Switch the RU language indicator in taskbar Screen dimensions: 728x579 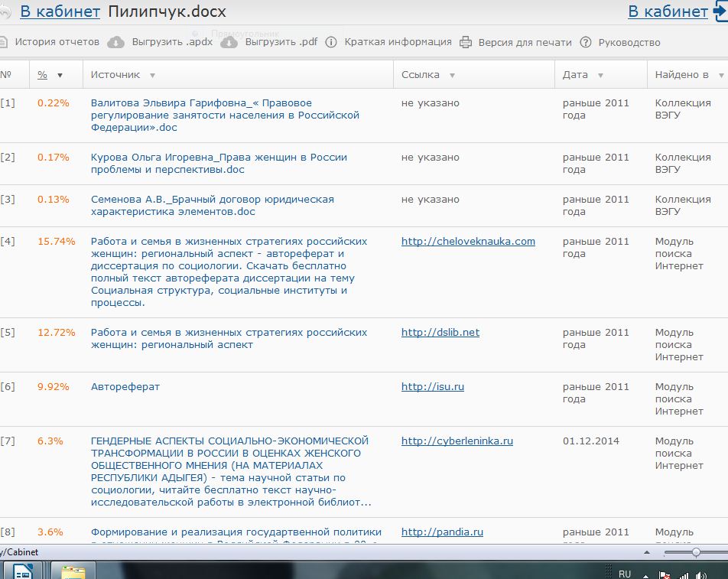click(x=625, y=574)
